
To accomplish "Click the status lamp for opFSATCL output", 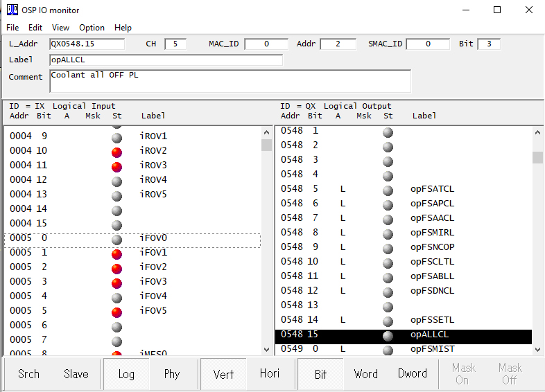I will tap(388, 189).
